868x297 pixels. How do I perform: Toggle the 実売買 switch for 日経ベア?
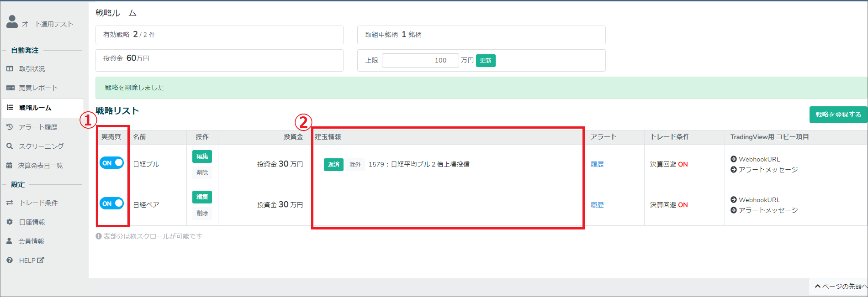(x=112, y=203)
